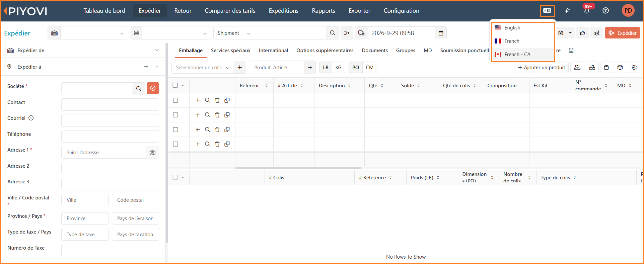Click the layers stack icon near Expédier button

click(x=597, y=33)
